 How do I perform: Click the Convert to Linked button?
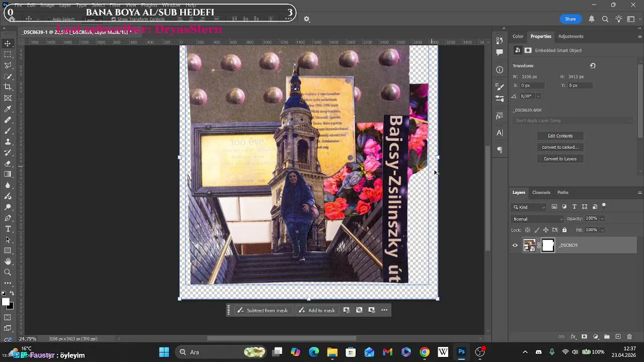point(560,147)
